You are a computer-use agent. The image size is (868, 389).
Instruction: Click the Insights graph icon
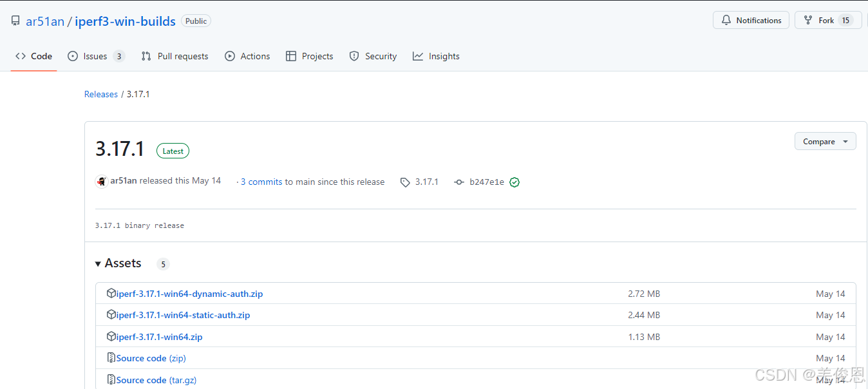click(x=418, y=56)
